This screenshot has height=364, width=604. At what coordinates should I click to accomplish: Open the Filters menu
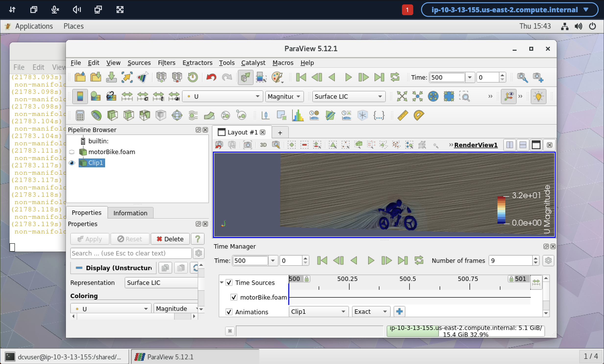(167, 63)
